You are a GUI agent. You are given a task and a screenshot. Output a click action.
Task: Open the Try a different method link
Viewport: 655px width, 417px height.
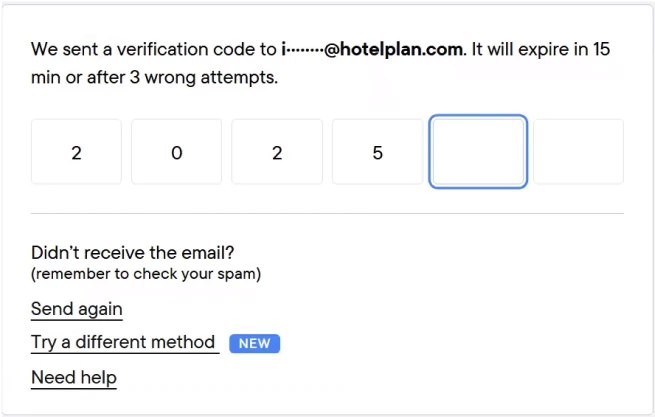pyautogui.click(x=124, y=343)
